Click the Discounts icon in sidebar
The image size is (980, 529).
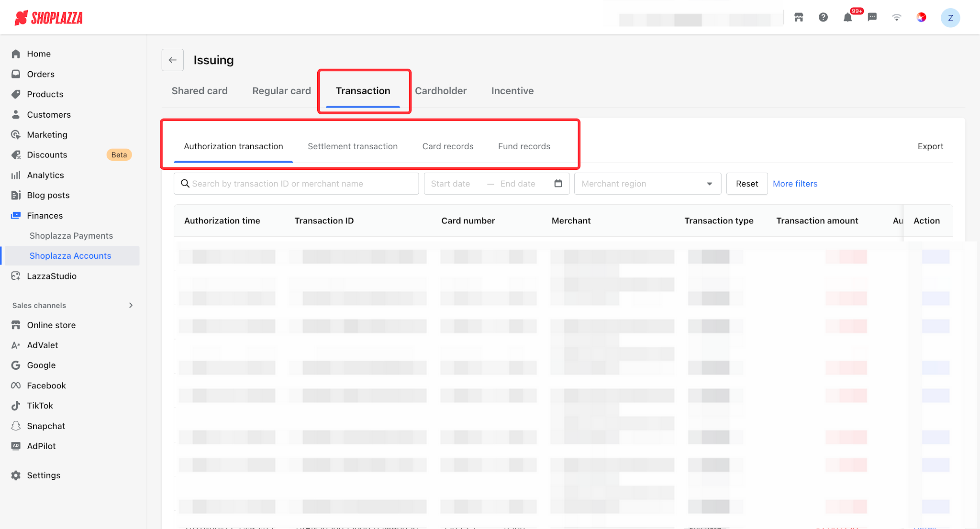pyautogui.click(x=16, y=155)
